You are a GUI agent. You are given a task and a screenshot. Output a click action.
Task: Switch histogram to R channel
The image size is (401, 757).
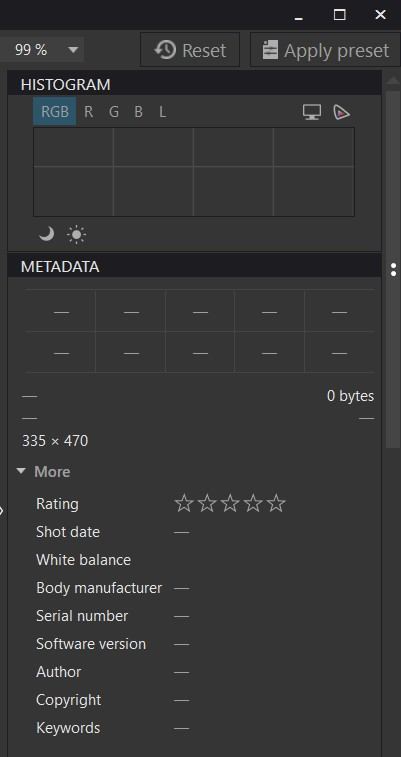pos(88,112)
